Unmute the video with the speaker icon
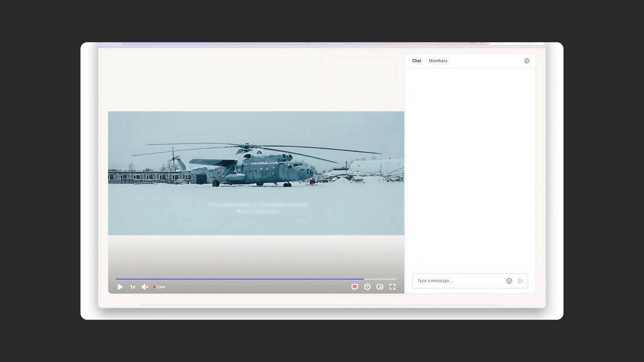 (145, 287)
